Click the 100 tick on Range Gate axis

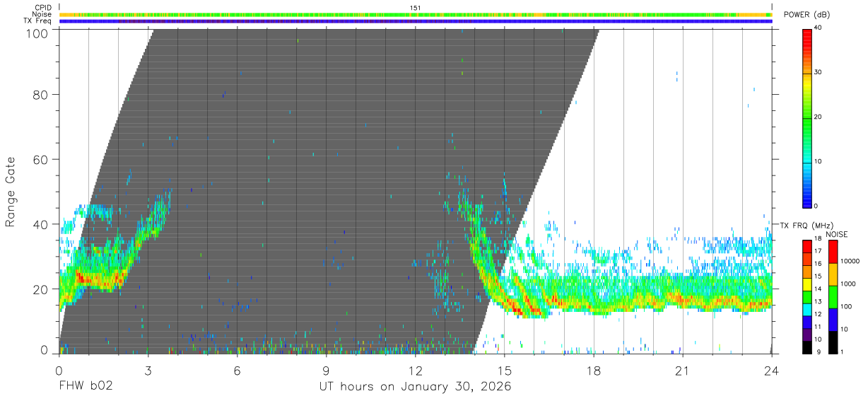click(x=36, y=33)
